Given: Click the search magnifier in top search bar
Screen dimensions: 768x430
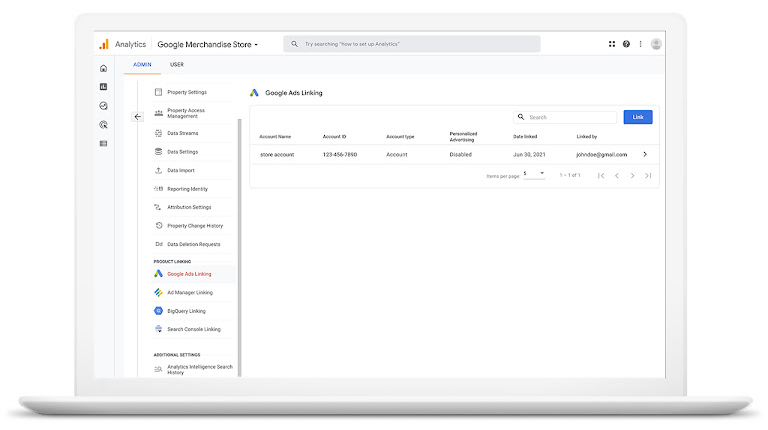Looking at the screenshot, I should coord(294,44).
